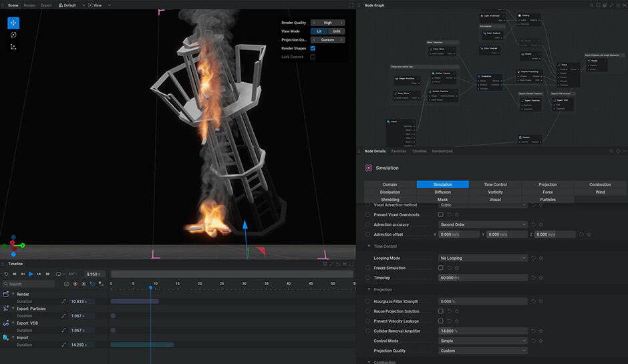Click the next arrow for Render Quality
Screen dimensions: 628x364
(x=341, y=22)
